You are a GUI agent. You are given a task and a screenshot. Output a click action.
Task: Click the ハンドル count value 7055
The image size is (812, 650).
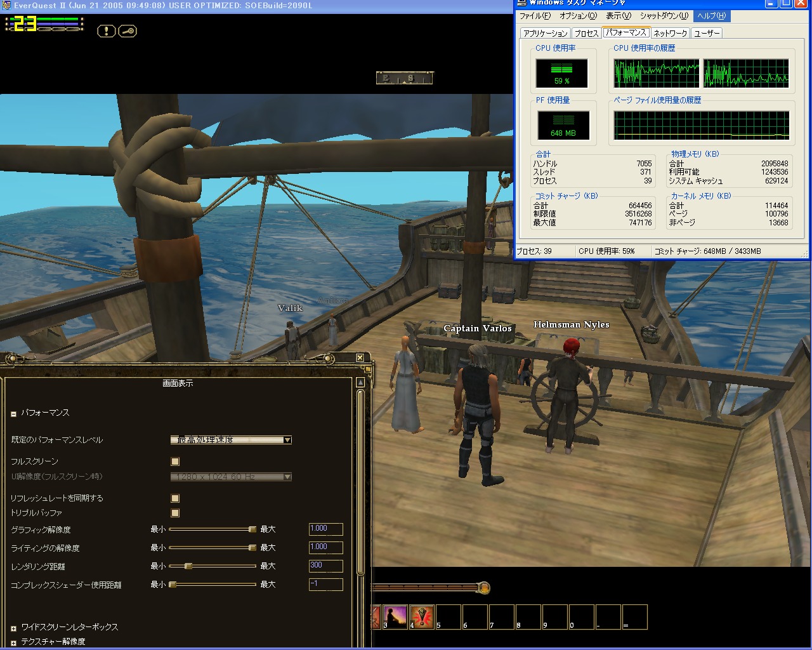[x=644, y=164]
